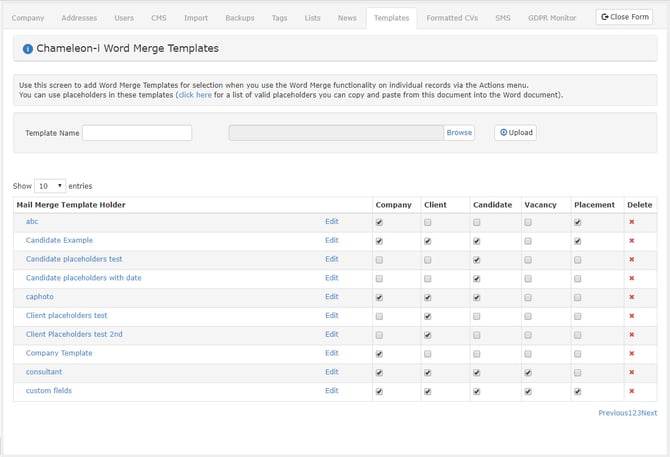This screenshot has width=670, height=457.
Task: Select the Templates tab
Action: click(391, 18)
